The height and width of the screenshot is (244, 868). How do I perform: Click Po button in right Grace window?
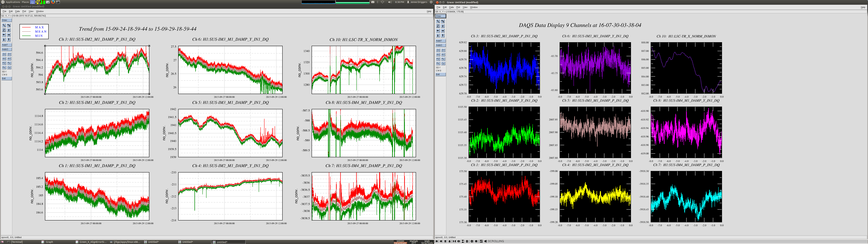coord(438,63)
